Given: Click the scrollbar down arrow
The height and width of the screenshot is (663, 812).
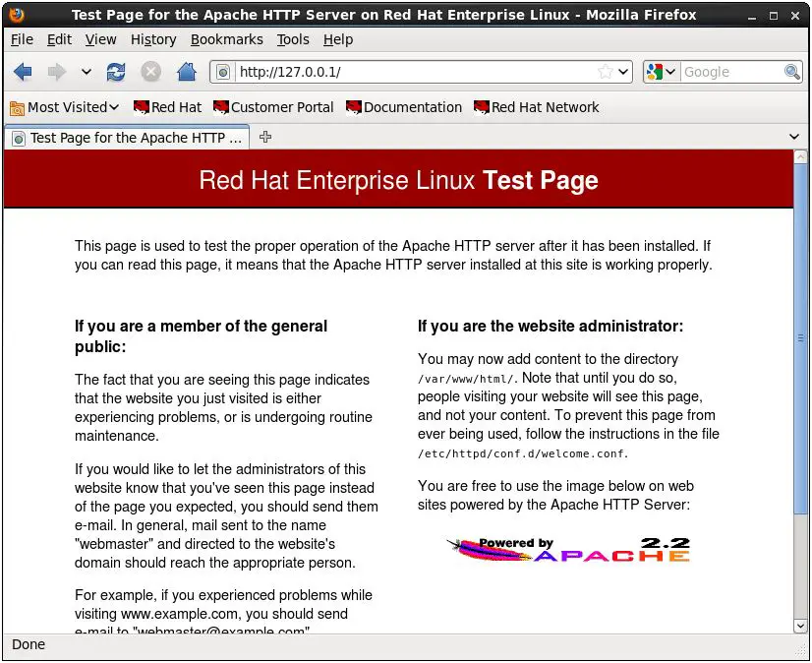Looking at the screenshot, I should [x=800, y=626].
